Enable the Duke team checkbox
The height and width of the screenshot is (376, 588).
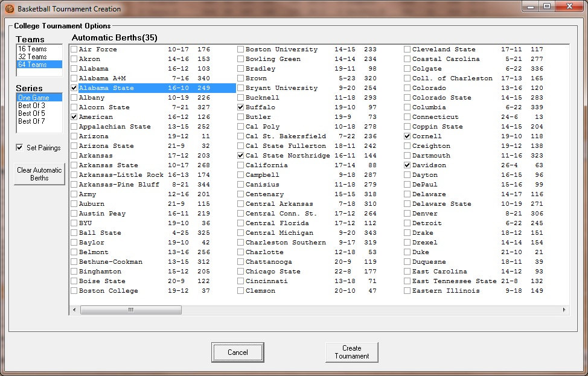point(407,252)
